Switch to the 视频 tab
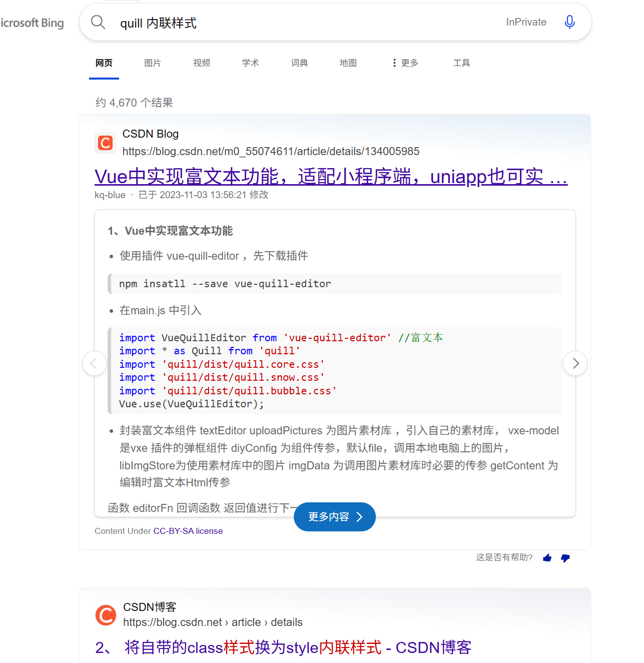Screen dimensions: 644x663 point(202,63)
